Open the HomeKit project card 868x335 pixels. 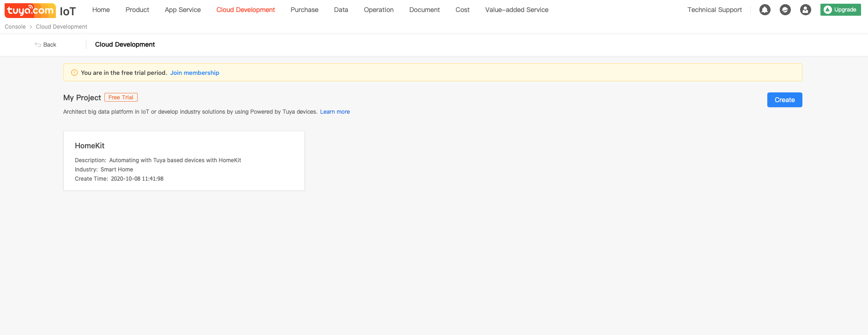coord(184,161)
